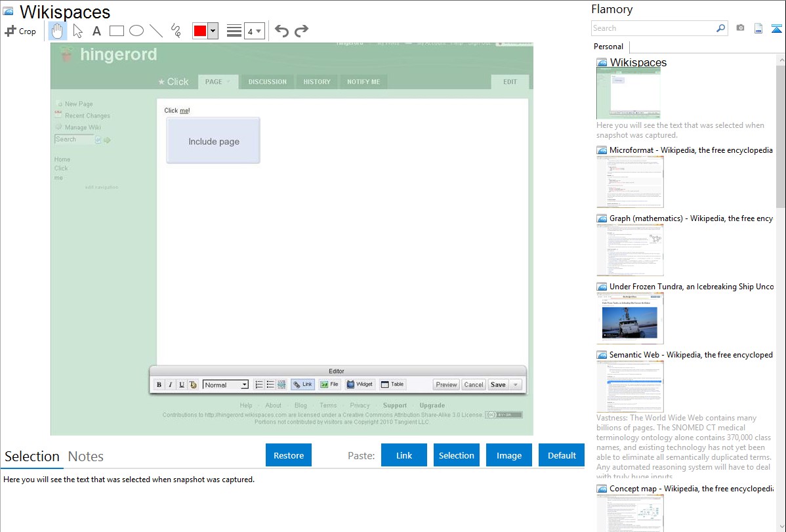786x532 pixels.
Task: Switch to the Personal tab
Action: click(x=609, y=47)
